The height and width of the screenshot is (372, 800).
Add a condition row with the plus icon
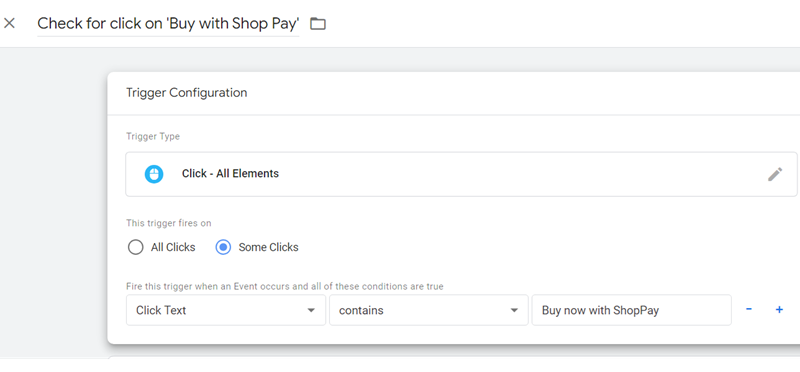pyautogui.click(x=779, y=309)
